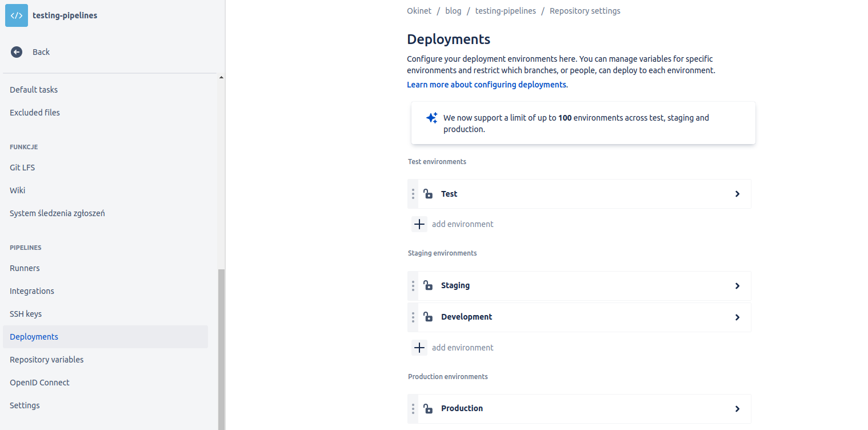Click the padlock icon beside Staging

click(428, 285)
